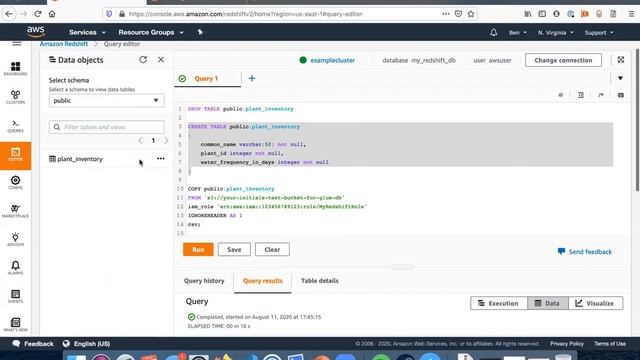Switch to Query results tab

262,281
